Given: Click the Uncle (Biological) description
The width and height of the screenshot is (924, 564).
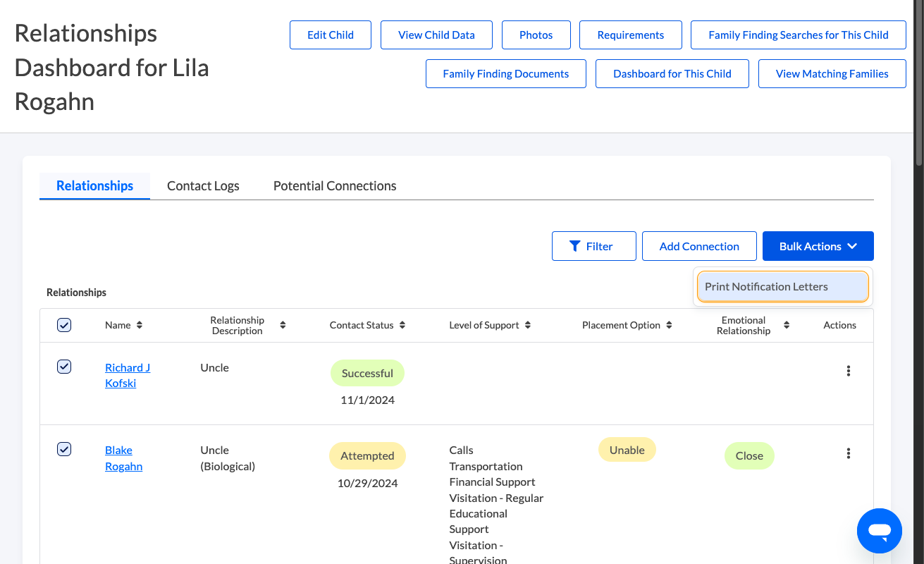Looking at the screenshot, I should pos(228,458).
